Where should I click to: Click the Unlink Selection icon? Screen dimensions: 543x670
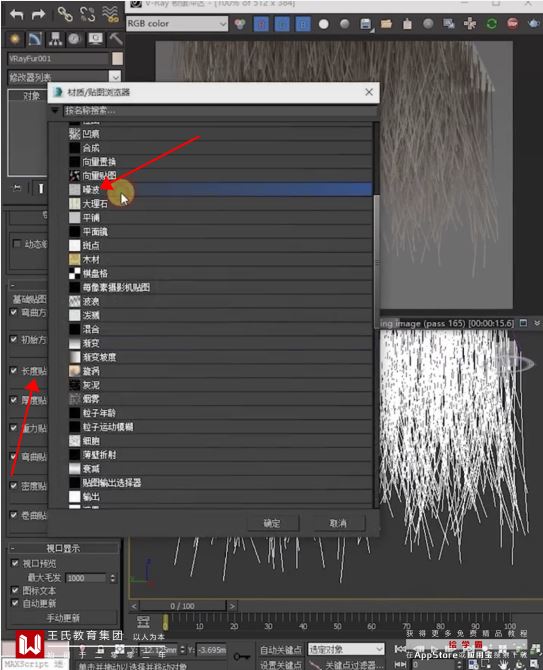(88, 15)
